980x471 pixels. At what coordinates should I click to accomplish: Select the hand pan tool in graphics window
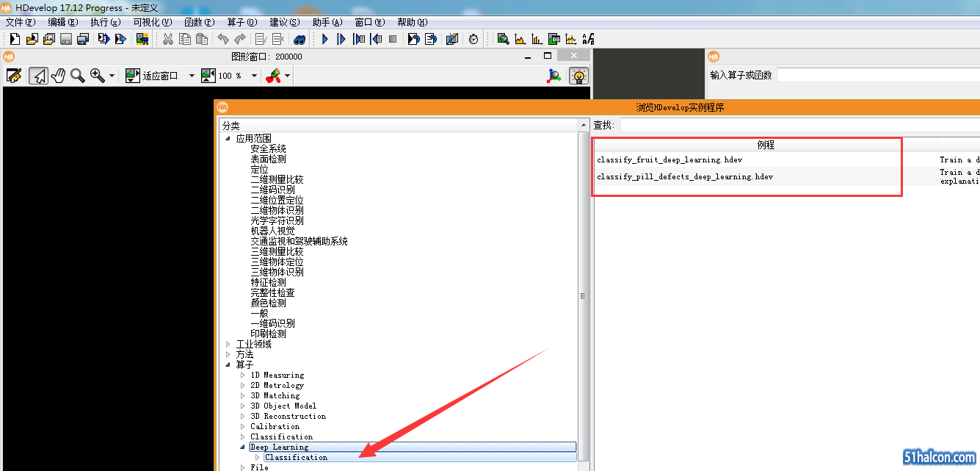59,76
